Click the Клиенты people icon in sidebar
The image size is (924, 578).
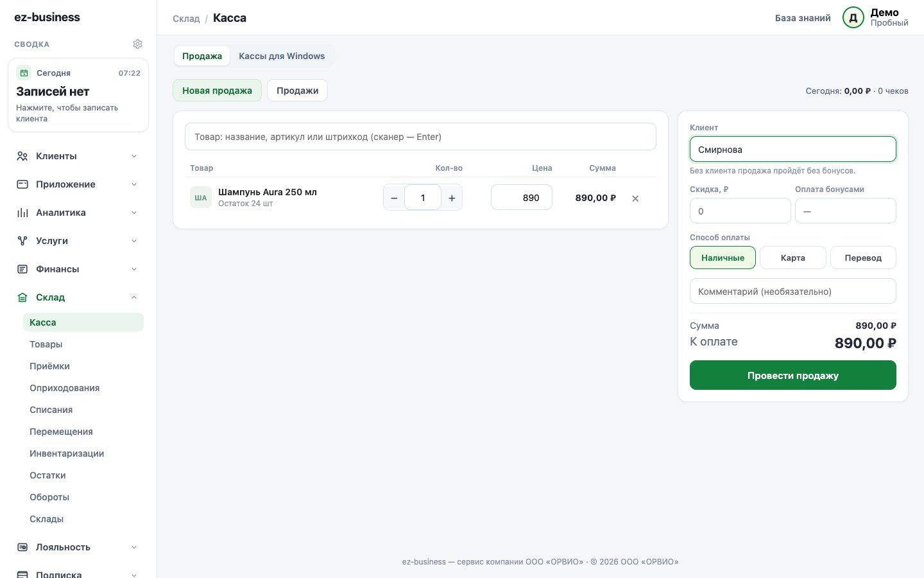(22, 156)
